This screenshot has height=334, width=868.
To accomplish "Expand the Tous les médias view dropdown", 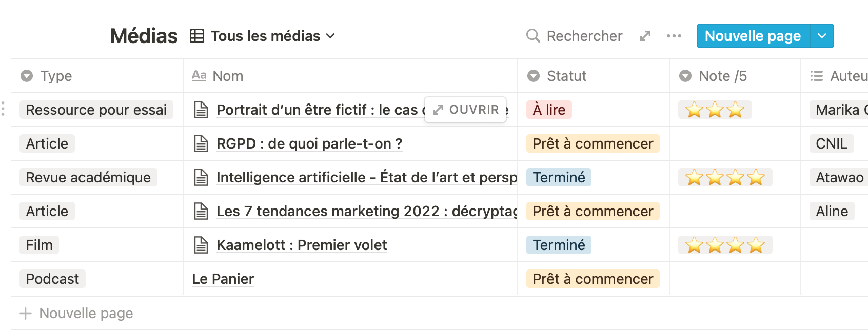I will point(330,36).
